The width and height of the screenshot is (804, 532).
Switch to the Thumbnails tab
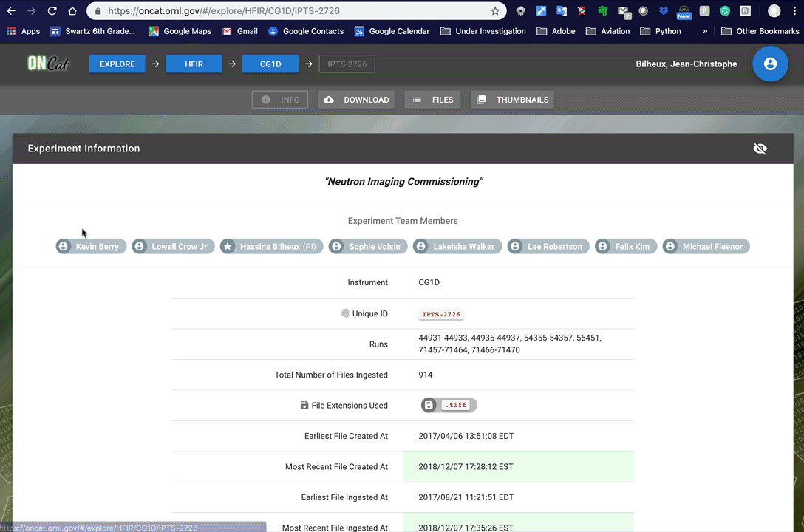pyautogui.click(x=512, y=100)
